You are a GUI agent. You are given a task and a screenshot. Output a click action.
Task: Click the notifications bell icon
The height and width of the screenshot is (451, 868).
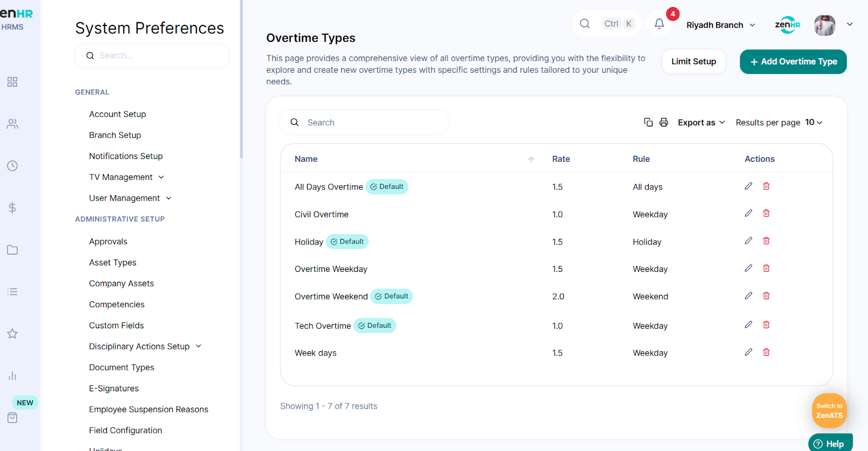659,24
